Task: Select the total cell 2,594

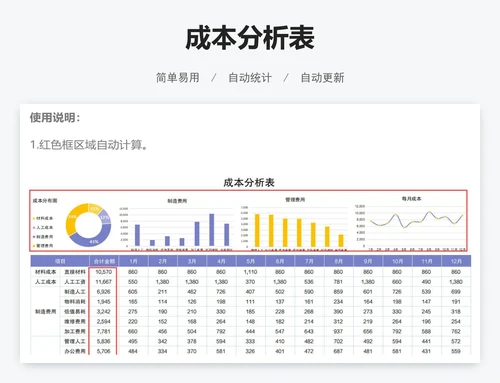Action: [103, 322]
